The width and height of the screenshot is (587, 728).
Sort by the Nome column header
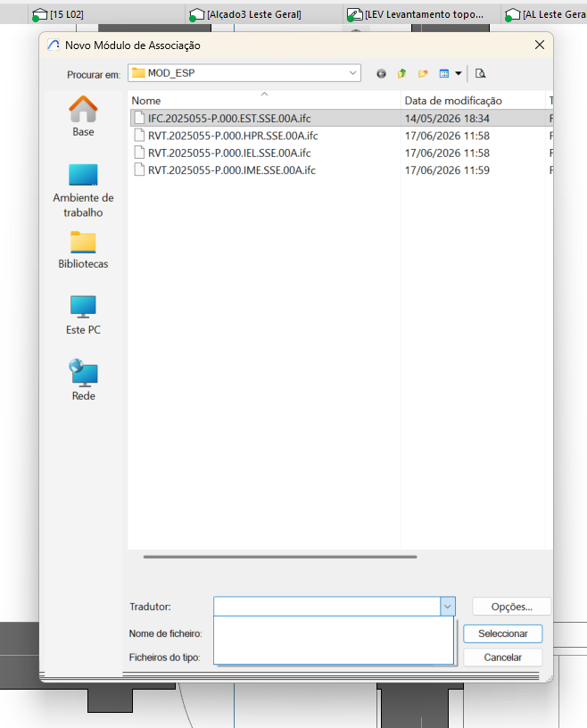tap(264, 100)
